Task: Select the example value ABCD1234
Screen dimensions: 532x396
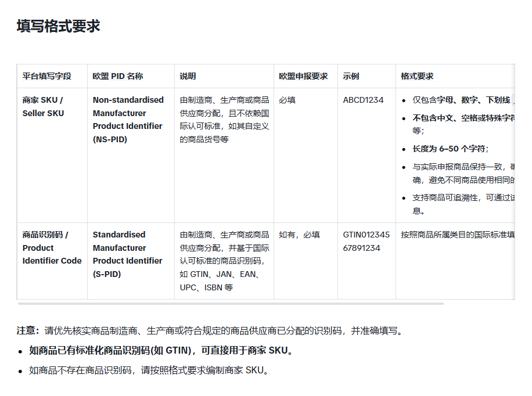Action: tap(363, 100)
